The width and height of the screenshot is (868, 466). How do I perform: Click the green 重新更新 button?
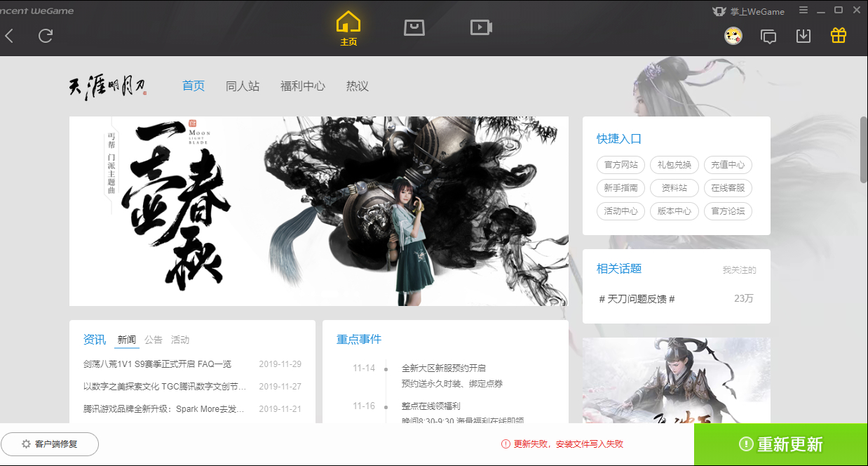781,444
